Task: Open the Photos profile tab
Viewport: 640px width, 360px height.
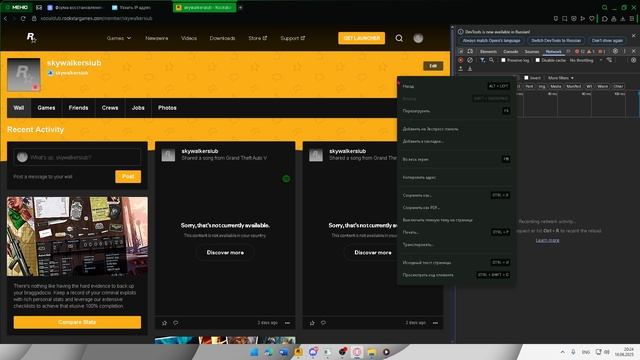Action: coord(167,108)
